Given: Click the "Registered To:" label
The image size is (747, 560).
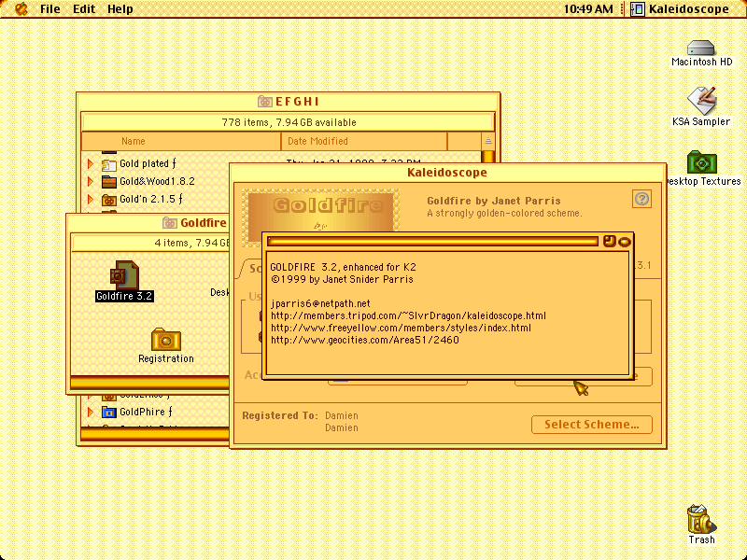Looking at the screenshot, I should tap(280, 415).
